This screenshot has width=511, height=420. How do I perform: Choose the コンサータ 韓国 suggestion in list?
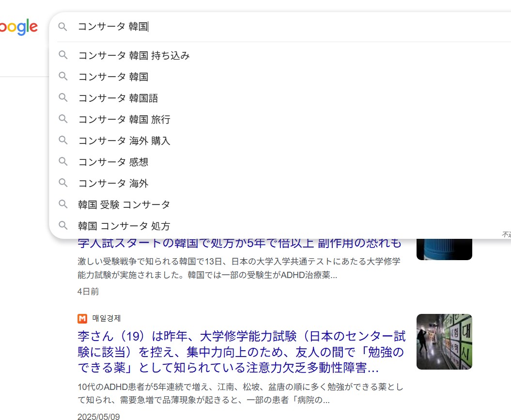[113, 77]
